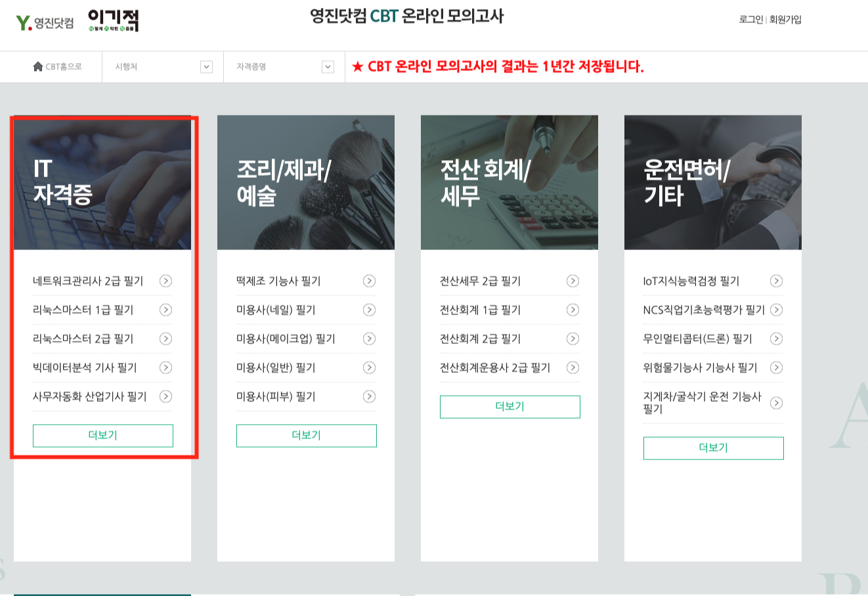The width and height of the screenshot is (868, 596).
Task: Open the arrow icon next to 네트워크관리사 2급 필기
Action: (x=167, y=281)
